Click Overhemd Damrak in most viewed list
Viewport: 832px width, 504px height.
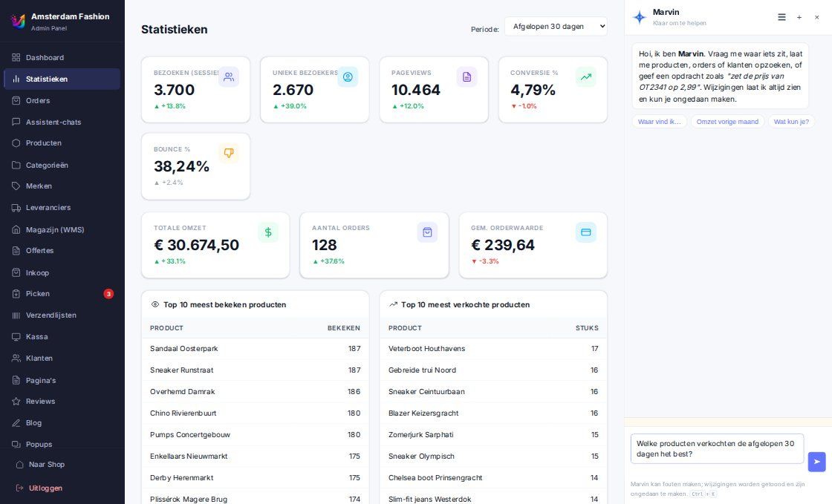pos(183,392)
